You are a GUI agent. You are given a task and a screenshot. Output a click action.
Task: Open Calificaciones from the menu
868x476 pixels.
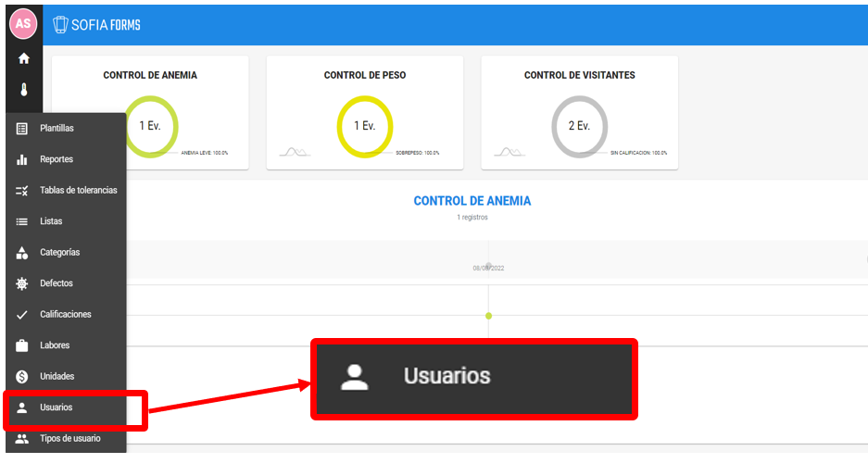[65, 315]
